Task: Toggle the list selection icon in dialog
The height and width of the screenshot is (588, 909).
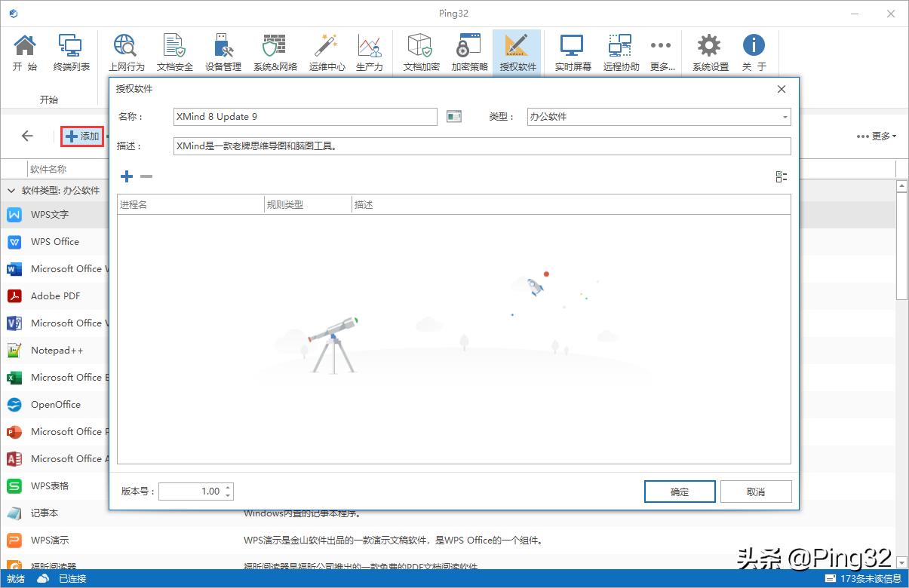Action: pyautogui.click(x=781, y=176)
